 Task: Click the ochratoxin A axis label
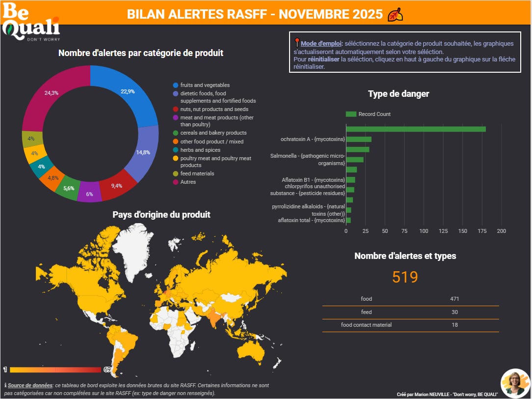click(x=313, y=139)
